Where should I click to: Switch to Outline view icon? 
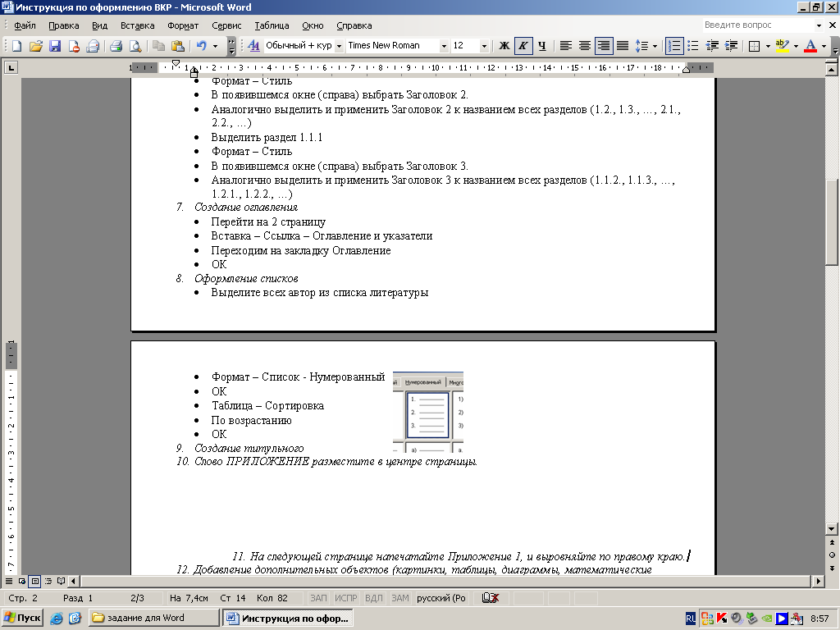click(48, 581)
